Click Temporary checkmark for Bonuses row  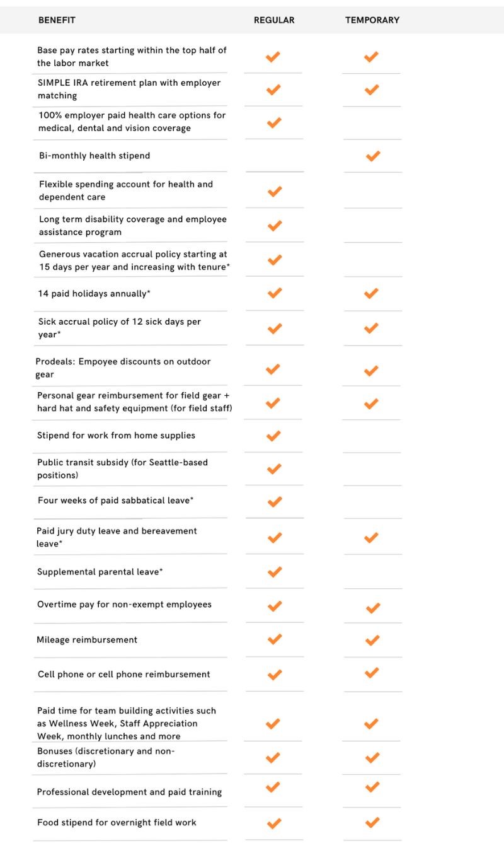[x=372, y=757]
